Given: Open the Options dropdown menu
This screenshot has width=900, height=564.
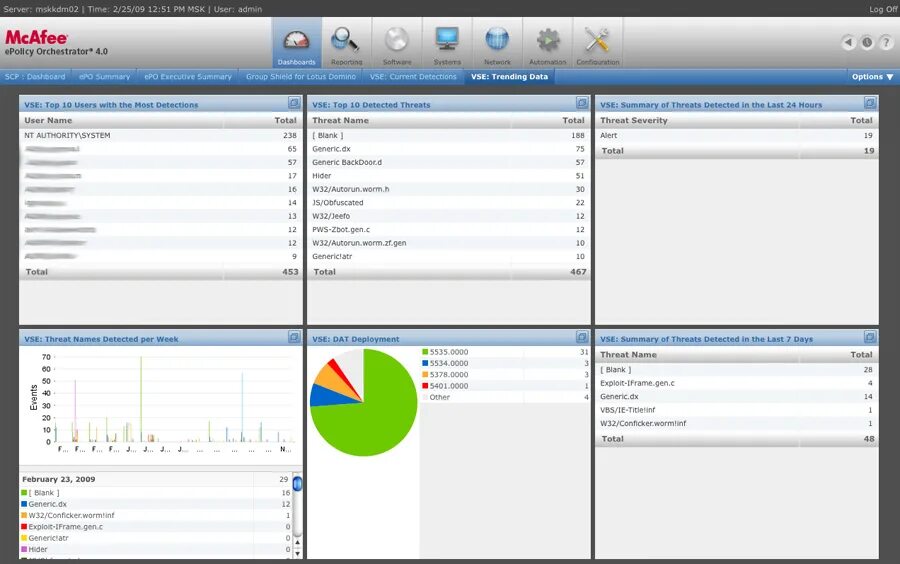Looking at the screenshot, I should point(872,77).
